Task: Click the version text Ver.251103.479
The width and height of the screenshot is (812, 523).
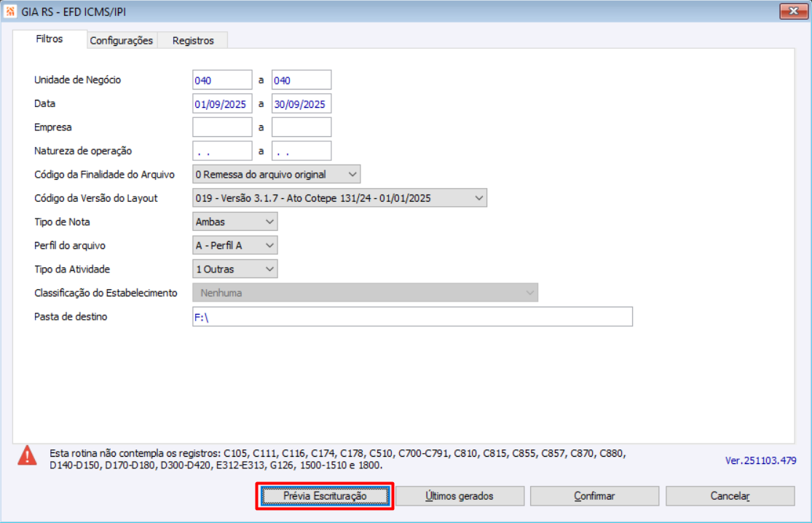Action: (x=760, y=460)
